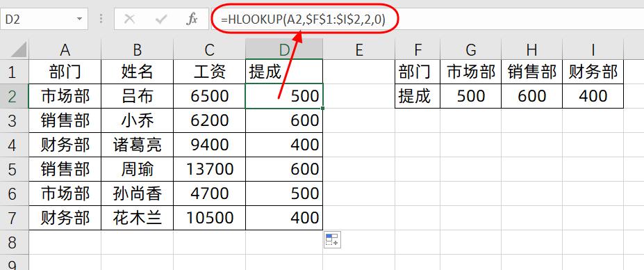Select column B header
Image resolution: width=644 pixels, height=270 pixels.
(x=137, y=50)
